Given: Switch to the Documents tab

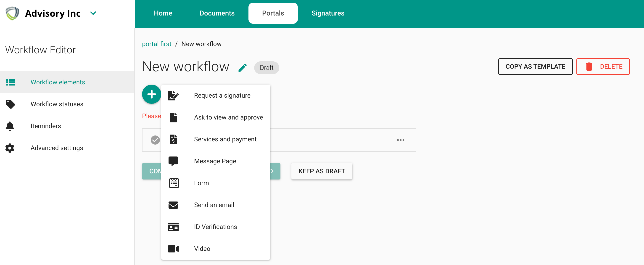Looking at the screenshot, I should [217, 13].
